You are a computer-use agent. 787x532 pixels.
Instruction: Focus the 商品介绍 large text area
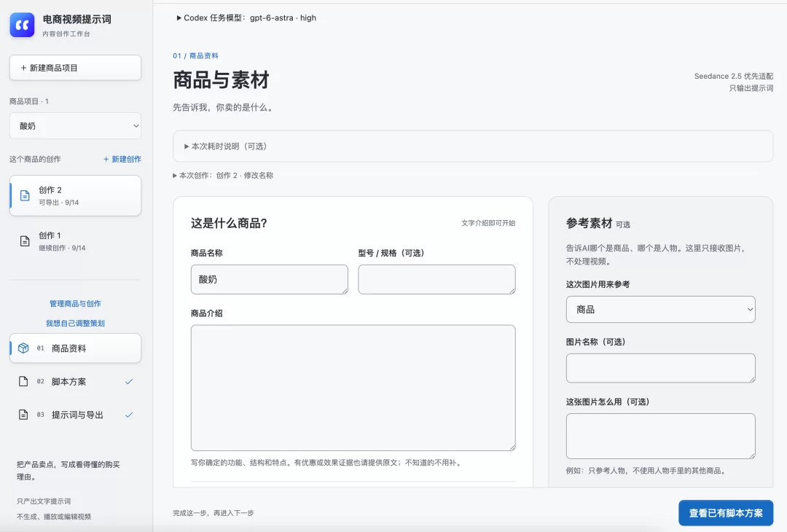[x=353, y=388]
